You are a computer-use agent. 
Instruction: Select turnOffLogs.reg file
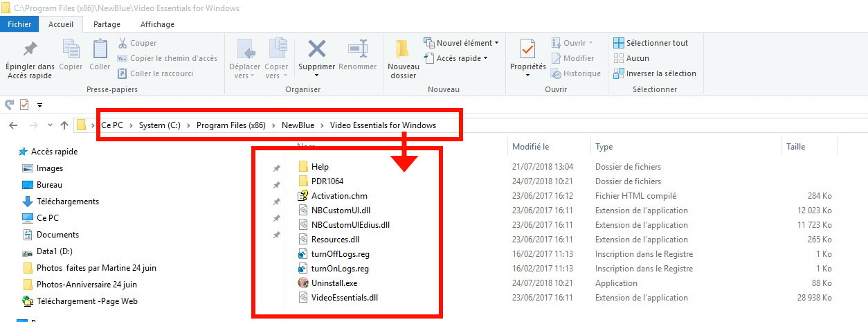[333, 254]
